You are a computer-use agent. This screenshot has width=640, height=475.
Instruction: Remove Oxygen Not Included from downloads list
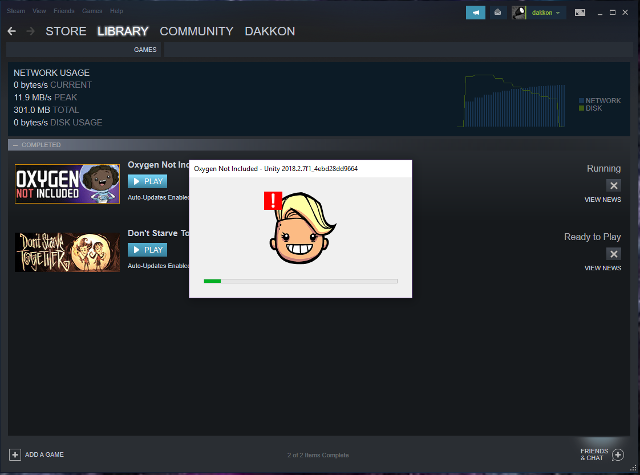(613, 185)
